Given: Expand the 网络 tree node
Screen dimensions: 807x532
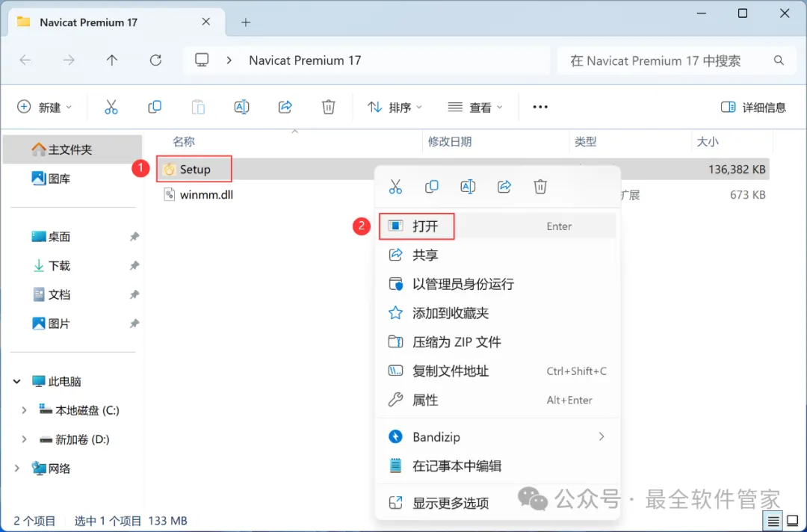Looking at the screenshot, I should click(17, 468).
